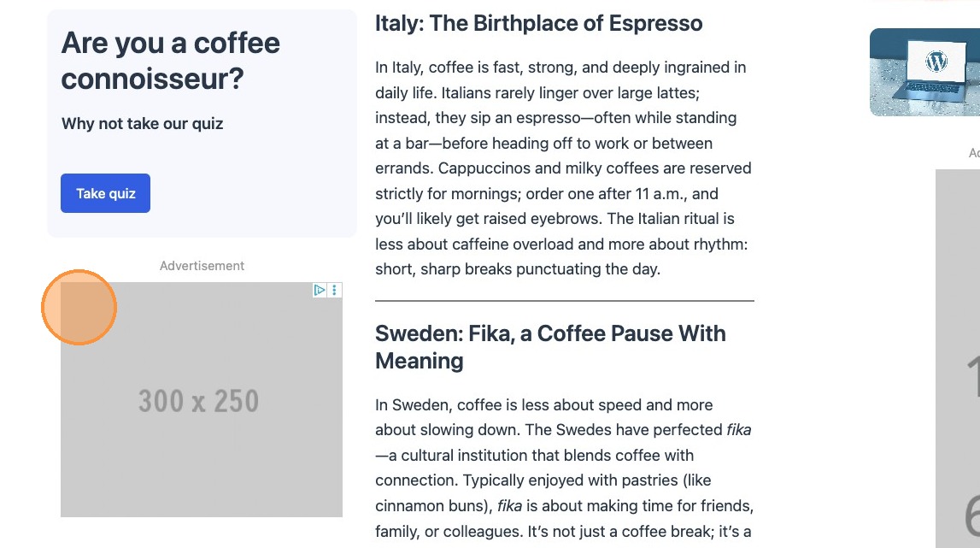Click the Italy espresso paragraph text

pyautogui.click(x=562, y=168)
